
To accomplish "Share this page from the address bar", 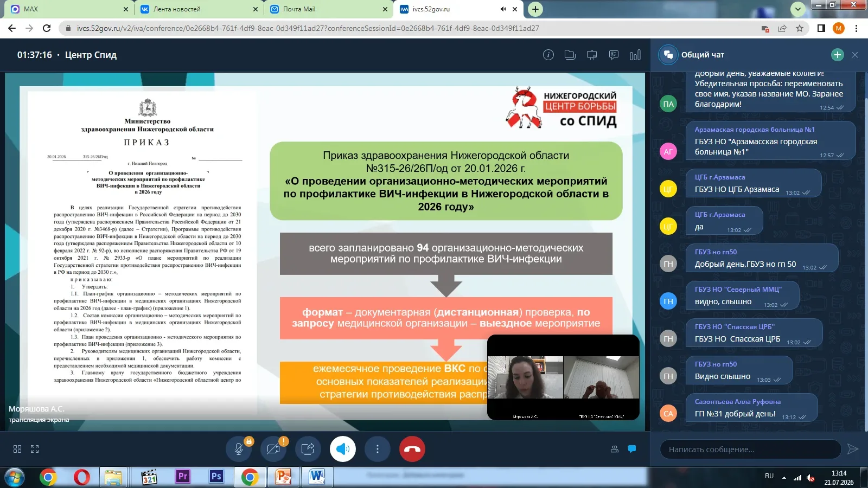I will coord(782,28).
